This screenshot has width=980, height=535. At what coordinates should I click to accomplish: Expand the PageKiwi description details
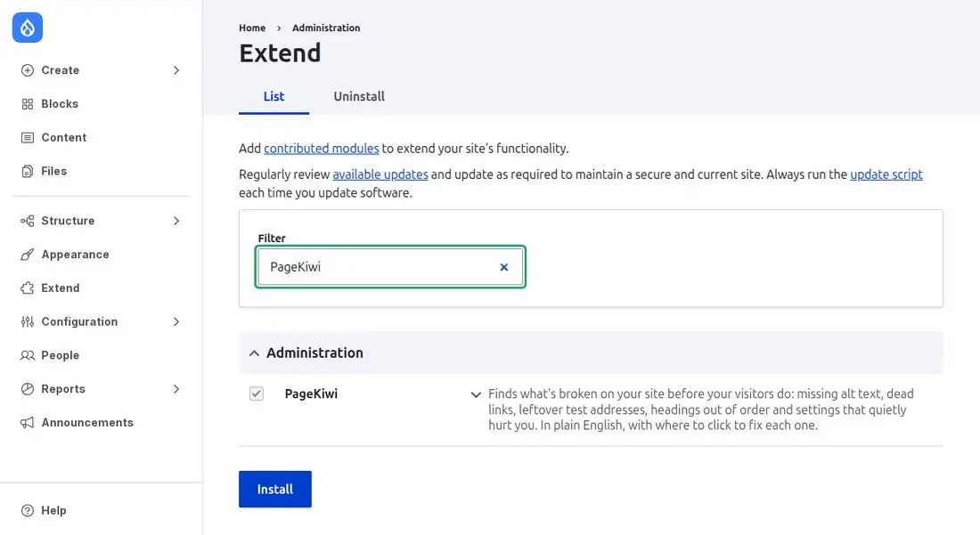click(x=476, y=394)
